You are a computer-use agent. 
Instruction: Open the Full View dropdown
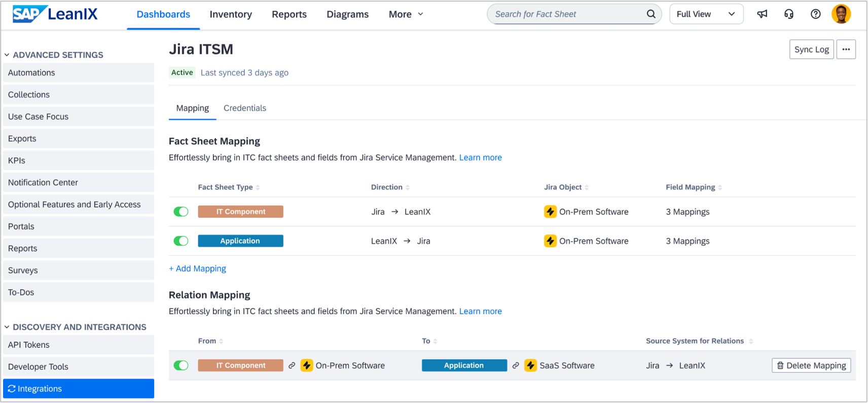tap(706, 14)
